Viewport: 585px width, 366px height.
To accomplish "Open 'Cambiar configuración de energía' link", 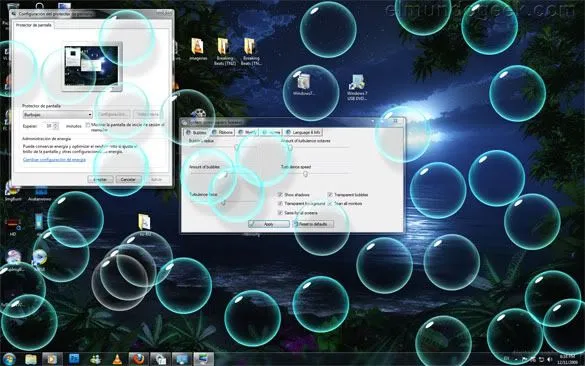I will (54, 160).
